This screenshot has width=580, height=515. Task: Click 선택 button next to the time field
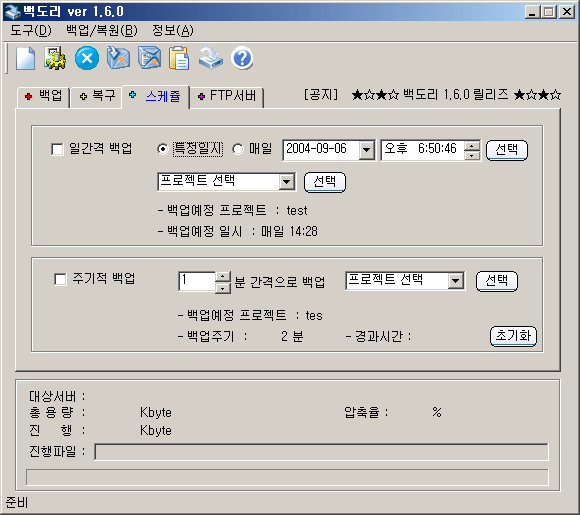click(507, 150)
